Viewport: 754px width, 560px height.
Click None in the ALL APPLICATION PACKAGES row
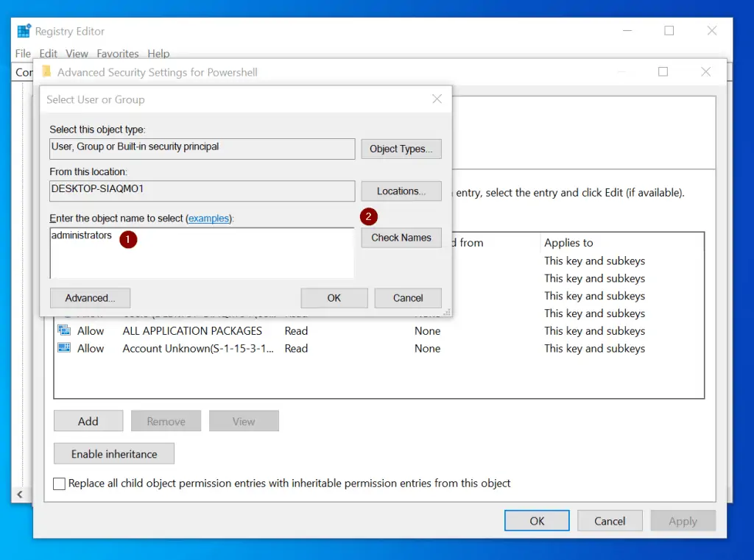point(428,330)
